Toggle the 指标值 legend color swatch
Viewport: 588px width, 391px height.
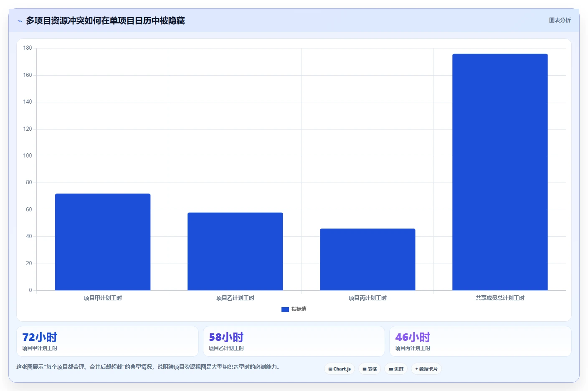click(285, 309)
